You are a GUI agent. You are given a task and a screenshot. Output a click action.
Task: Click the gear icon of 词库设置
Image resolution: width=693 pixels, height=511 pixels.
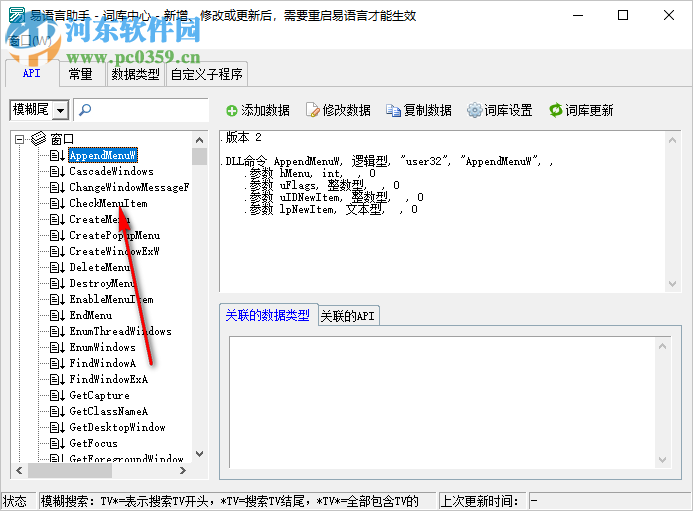pyautogui.click(x=474, y=110)
